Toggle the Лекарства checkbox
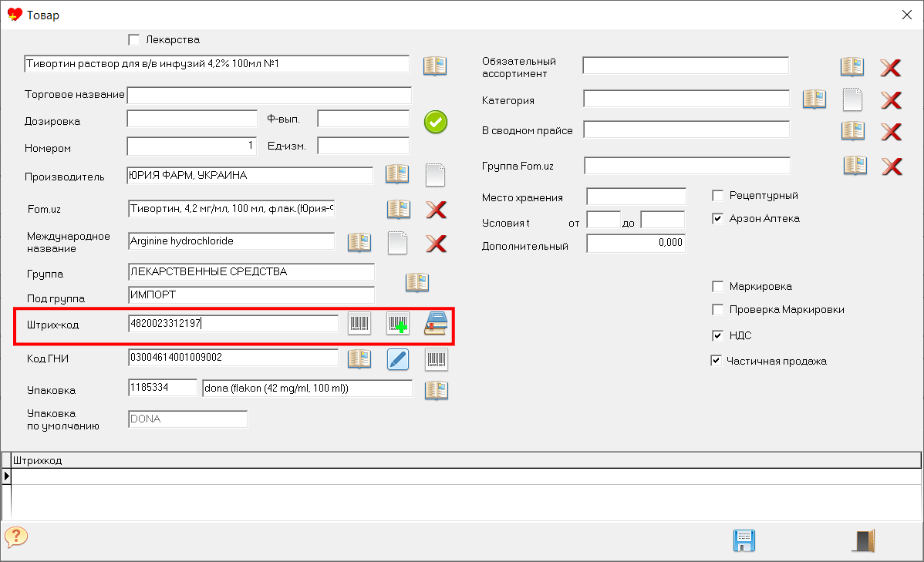Image resolution: width=924 pixels, height=562 pixels. tap(133, 39)
